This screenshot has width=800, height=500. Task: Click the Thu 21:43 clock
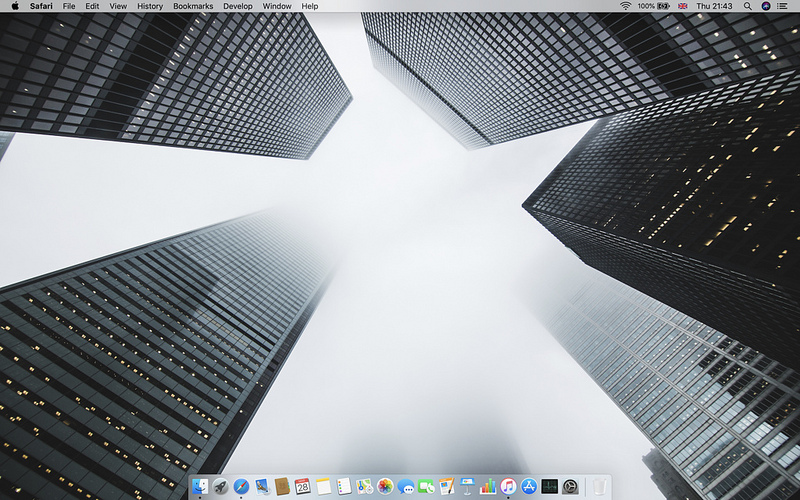click(x=714, y=6)
